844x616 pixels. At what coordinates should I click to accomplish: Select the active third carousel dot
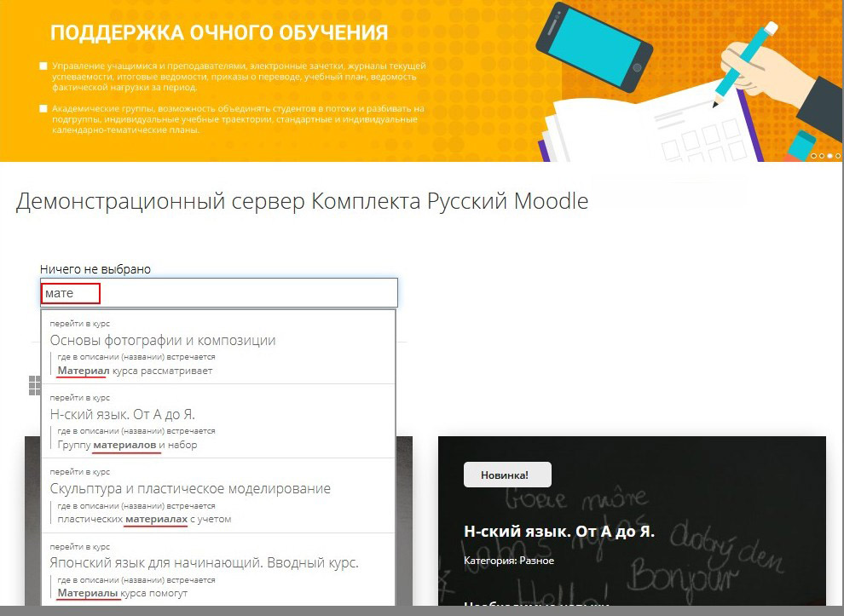coord(830,156)
